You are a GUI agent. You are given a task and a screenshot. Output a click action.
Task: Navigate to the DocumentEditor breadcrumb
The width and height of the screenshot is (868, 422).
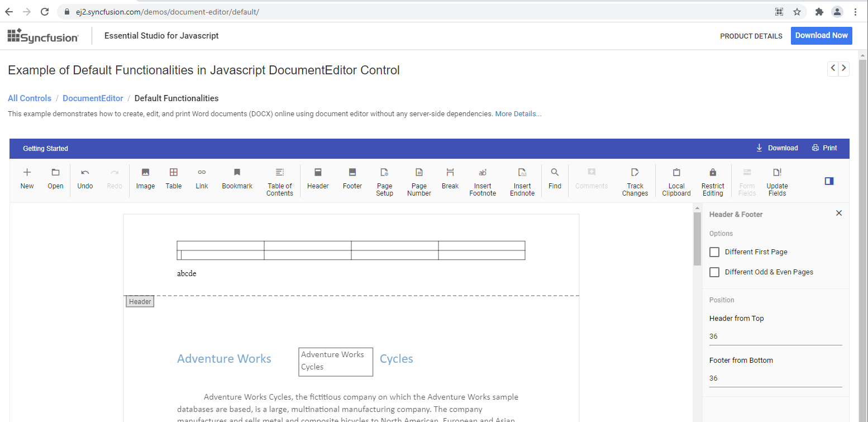click(93, 98)
